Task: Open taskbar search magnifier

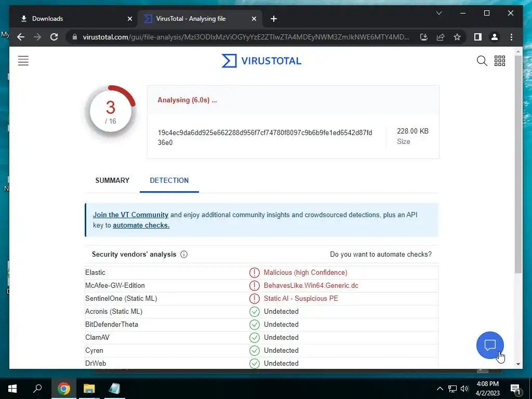Action: click(37, 389)
